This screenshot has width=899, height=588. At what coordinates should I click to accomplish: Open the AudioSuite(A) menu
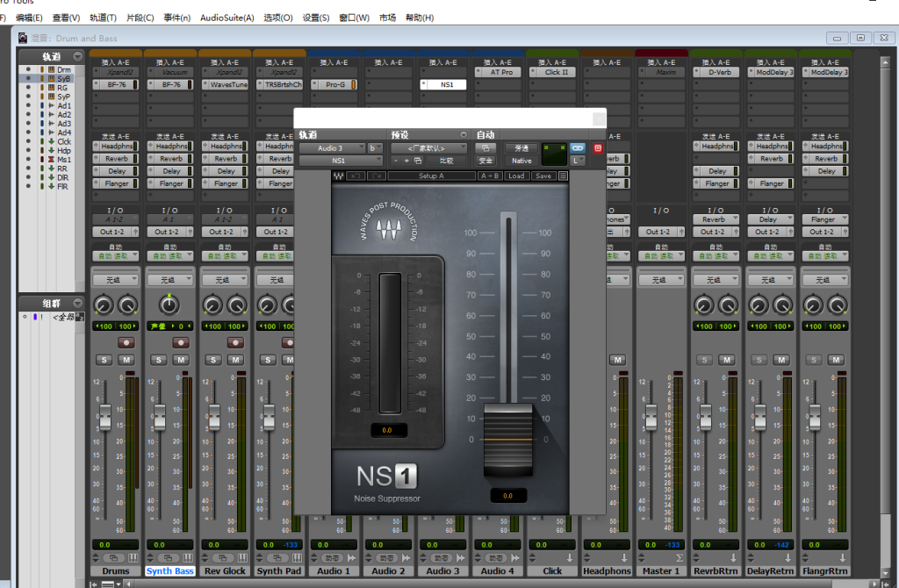coord(227,18)
